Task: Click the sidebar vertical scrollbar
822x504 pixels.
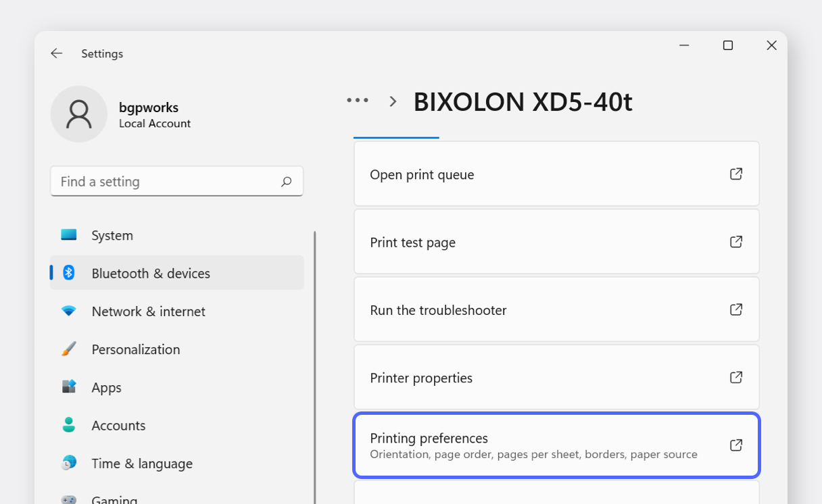Action: coord(315,365)
